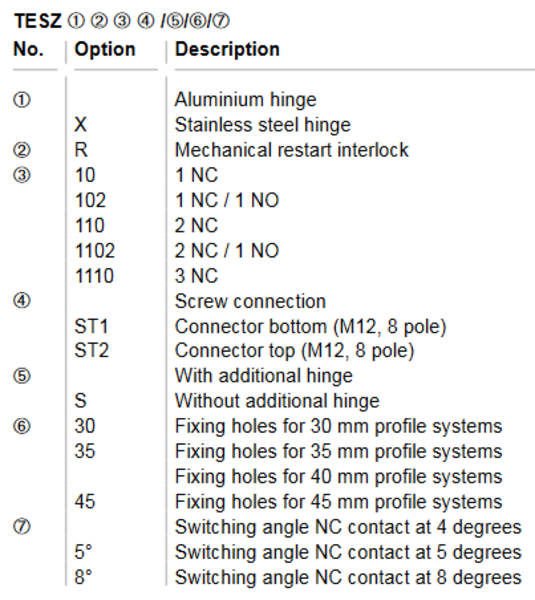Click option X for stainless steel hinge
Viewport: 535px width, 600px height.
pyautogui.click(x=81, y=125)
